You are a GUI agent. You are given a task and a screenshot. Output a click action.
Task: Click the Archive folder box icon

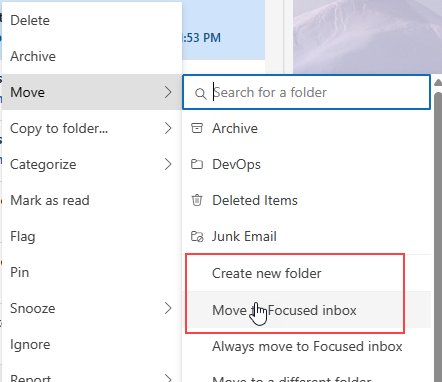(197, 128)
